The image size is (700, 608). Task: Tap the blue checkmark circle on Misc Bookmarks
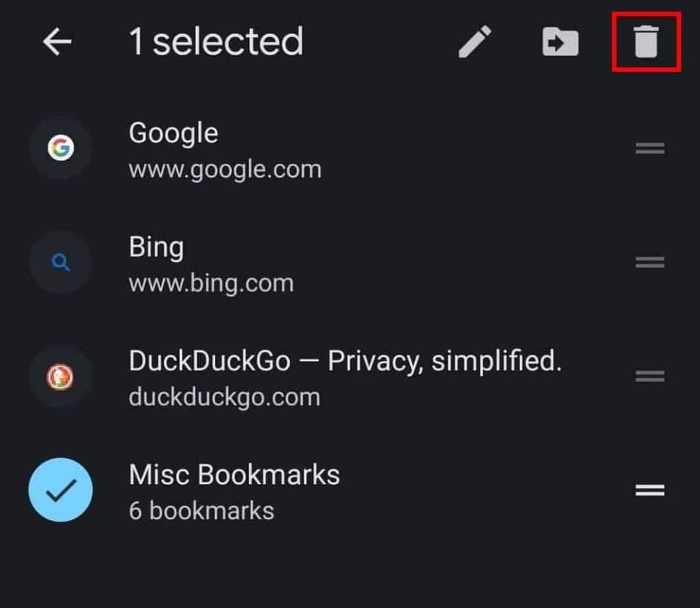pos(60,489)
